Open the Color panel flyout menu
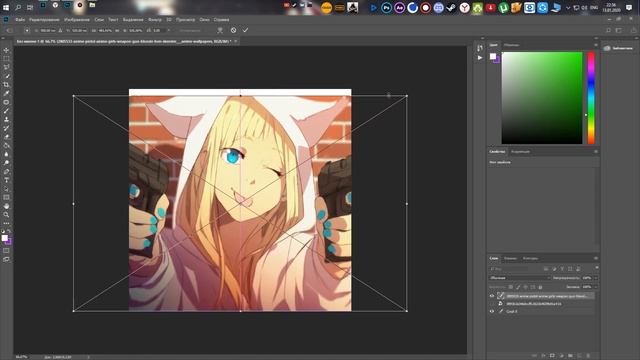 click(x=596, y=45)
